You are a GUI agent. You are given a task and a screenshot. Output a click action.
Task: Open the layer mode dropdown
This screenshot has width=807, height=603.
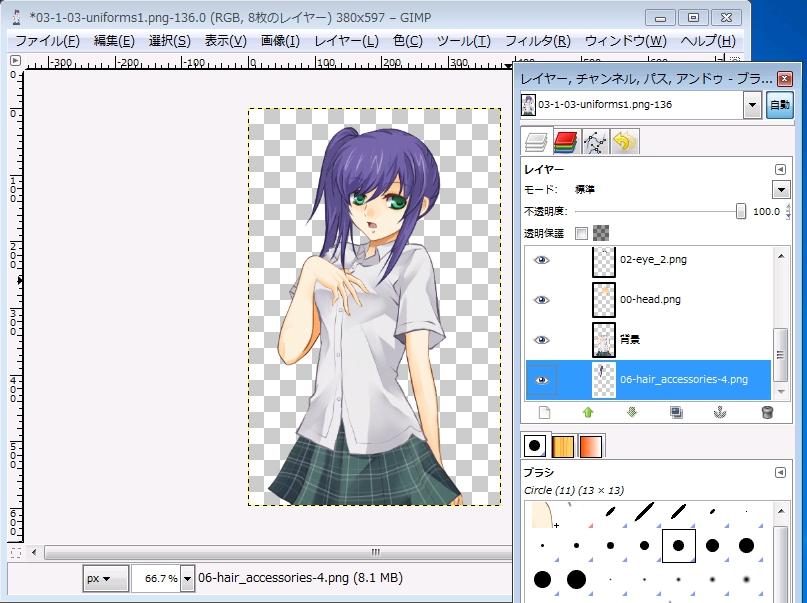pyautogui.click(x=781, y=190)
